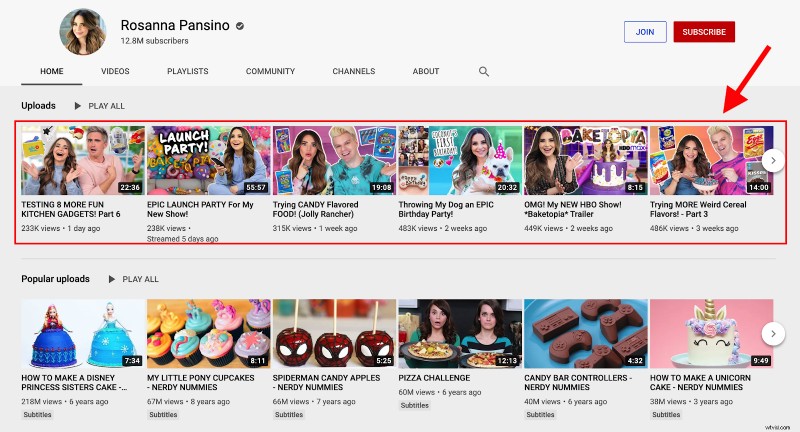
Task: View the About tab
Action: click(426, 72)
